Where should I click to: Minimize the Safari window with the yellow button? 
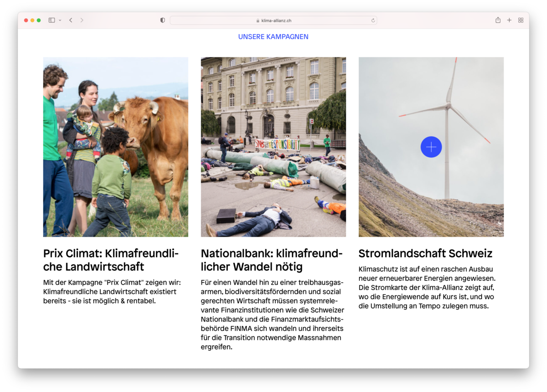[32, 20]
